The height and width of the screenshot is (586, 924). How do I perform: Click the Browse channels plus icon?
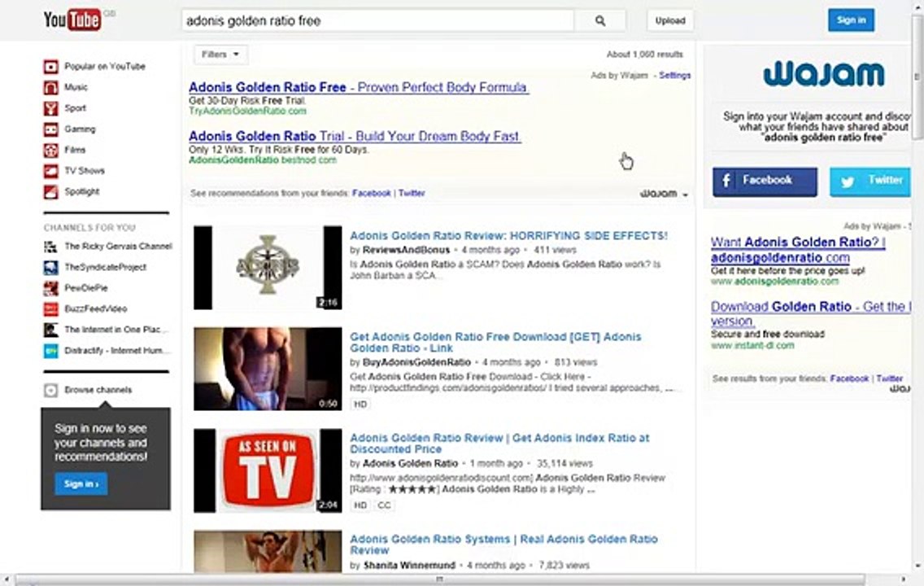pyautogui.click(x=50, y=390)
